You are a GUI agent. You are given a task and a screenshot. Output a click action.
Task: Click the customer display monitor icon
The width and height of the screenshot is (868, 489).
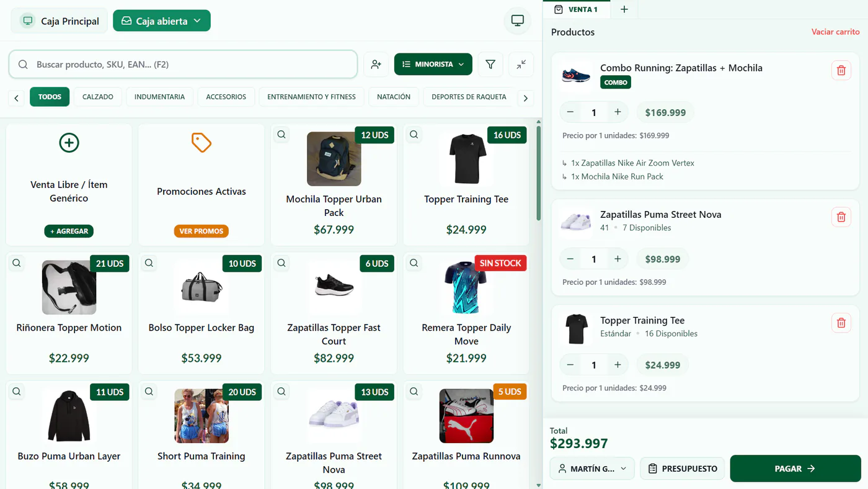[x=518, y=21]
